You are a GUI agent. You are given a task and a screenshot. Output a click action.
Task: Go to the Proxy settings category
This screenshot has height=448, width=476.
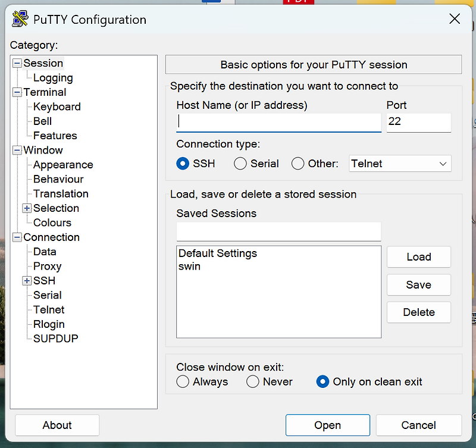47,267
